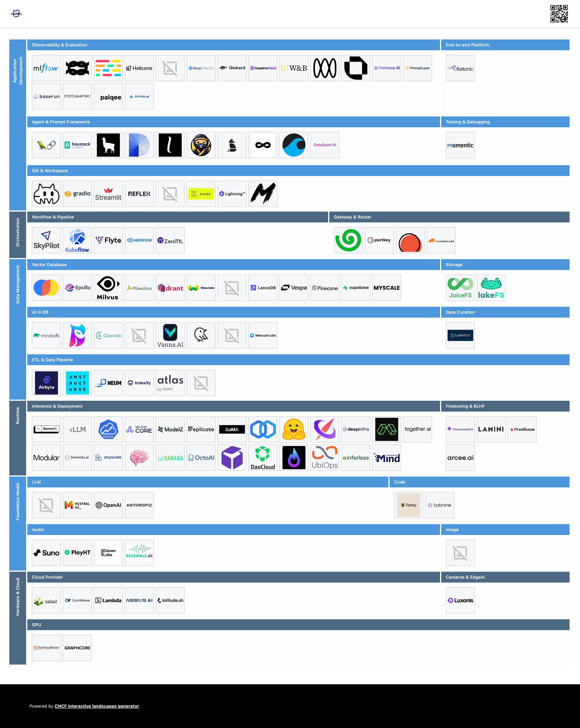Click the OpenAI LLM foundation model icon
The width and height of the screenshot is (580, 728).
tap(108, 505)
